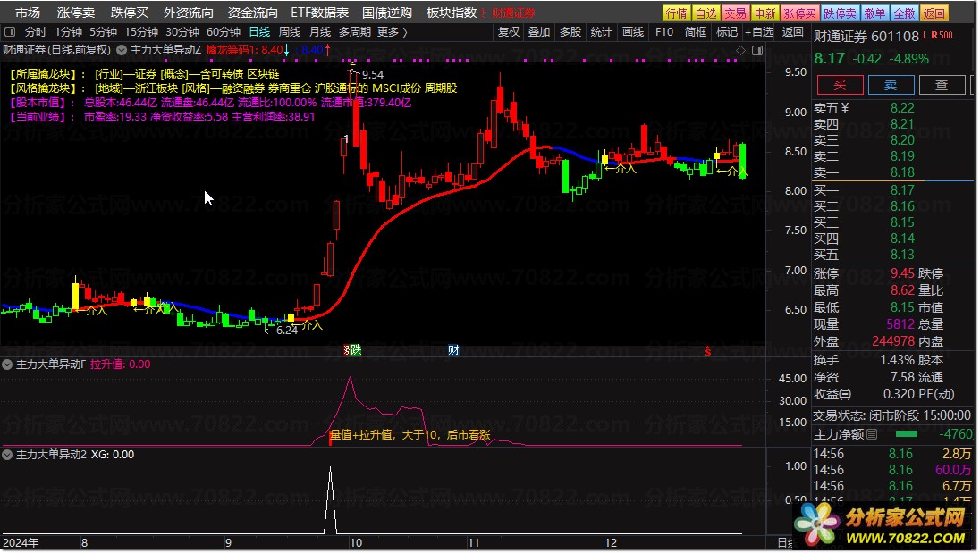Click the 卖一 price 8.18
Viewport: 980px width, 553px height.
click(902, 172)
